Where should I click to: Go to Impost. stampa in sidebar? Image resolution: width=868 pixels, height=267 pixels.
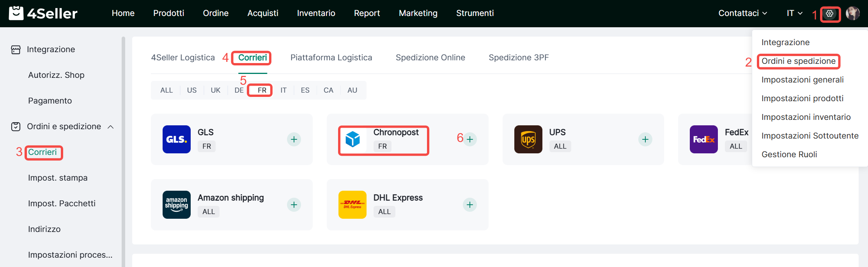[x=58, y=178]
